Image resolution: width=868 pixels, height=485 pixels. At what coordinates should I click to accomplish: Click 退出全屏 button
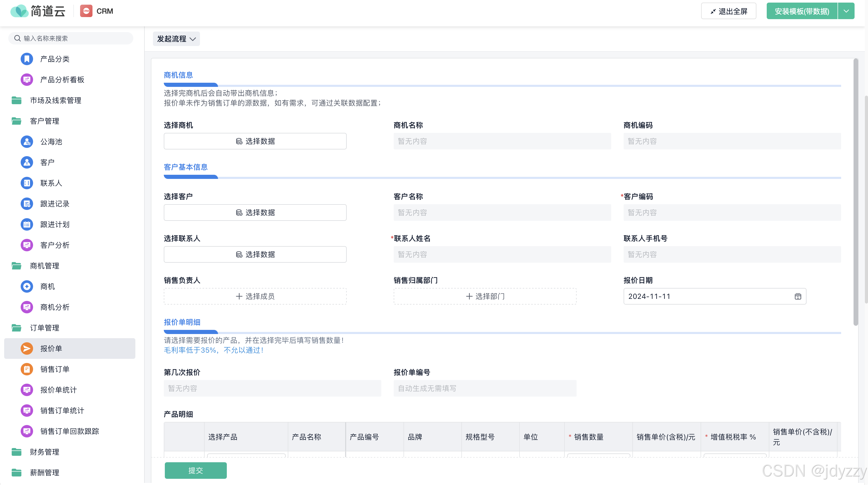728,11
